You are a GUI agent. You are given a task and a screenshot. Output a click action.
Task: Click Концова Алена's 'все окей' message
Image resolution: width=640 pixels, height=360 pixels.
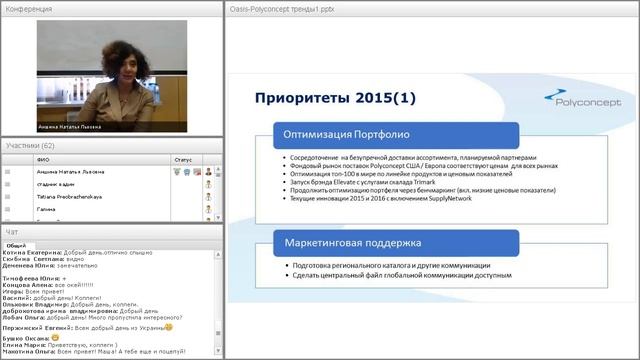coord(48,285)
